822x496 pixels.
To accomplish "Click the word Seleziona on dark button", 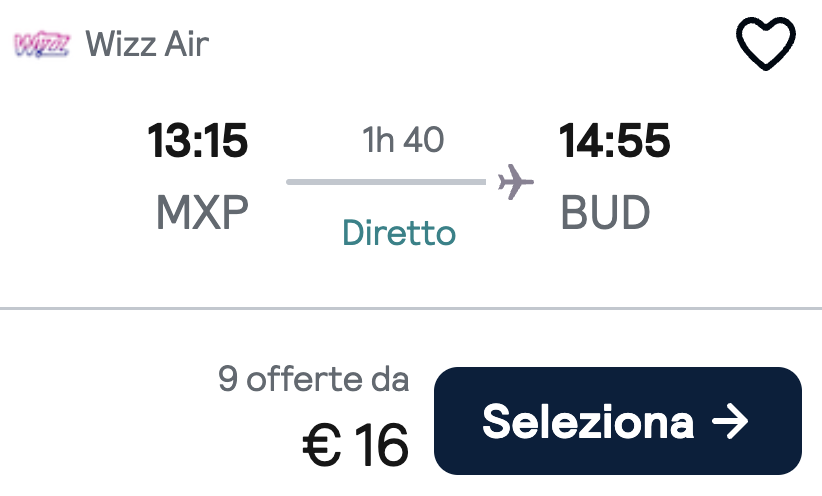I will tap(588, 422).
